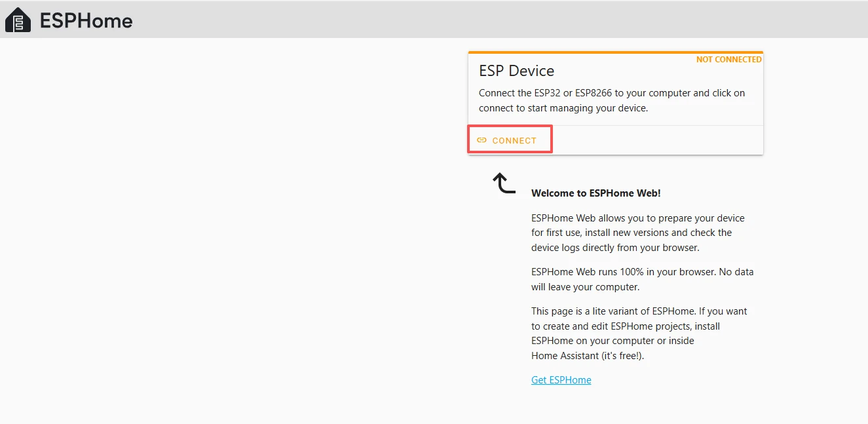Click the Welcome to ESPHome Web! heading
868x424 pixels.
[x=596, y=193]
